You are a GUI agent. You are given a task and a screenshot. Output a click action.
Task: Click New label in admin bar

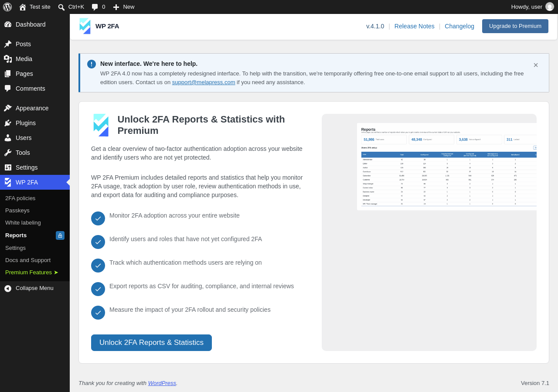point(129,7)
